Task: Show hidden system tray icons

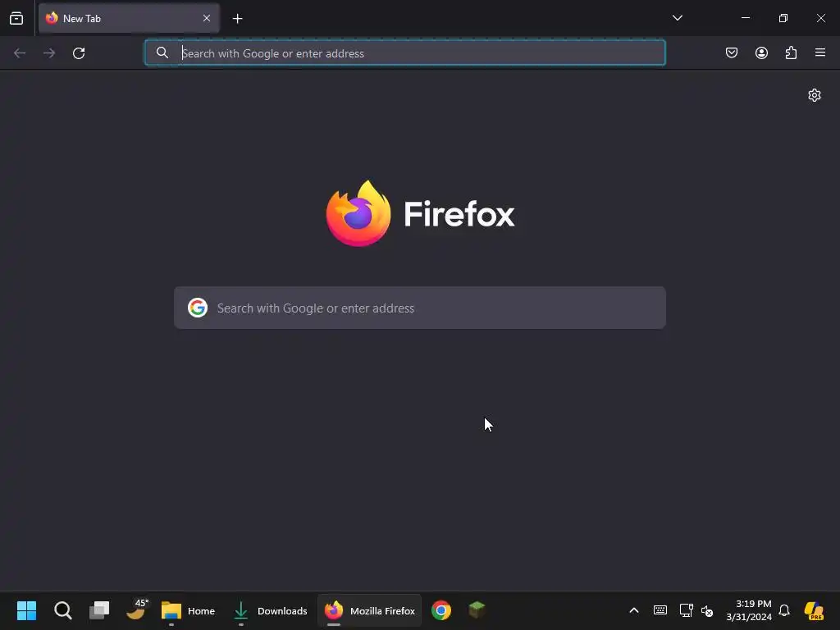Action: [634, 610]
